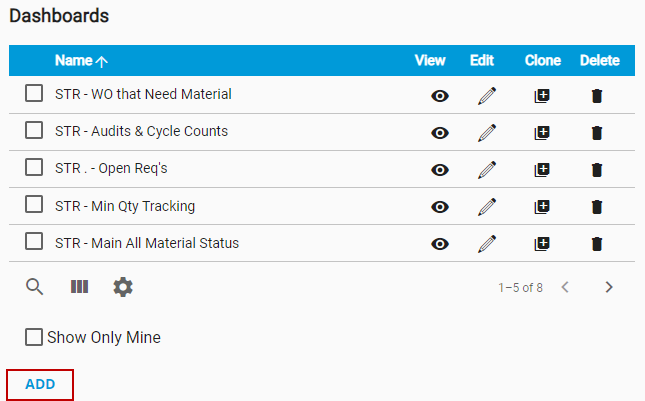This screenshot has width=645, height=401.
Task: Enable the Show Only Mine checkbox
Action: (34, 337)
